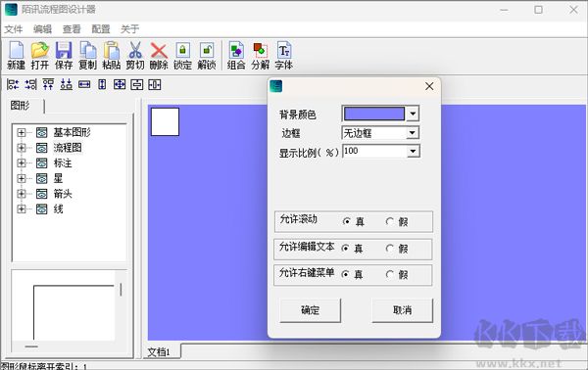Viewport: 588px width, 370px height.
Task: Click the align top edges icon
Action: click(48, 84)
